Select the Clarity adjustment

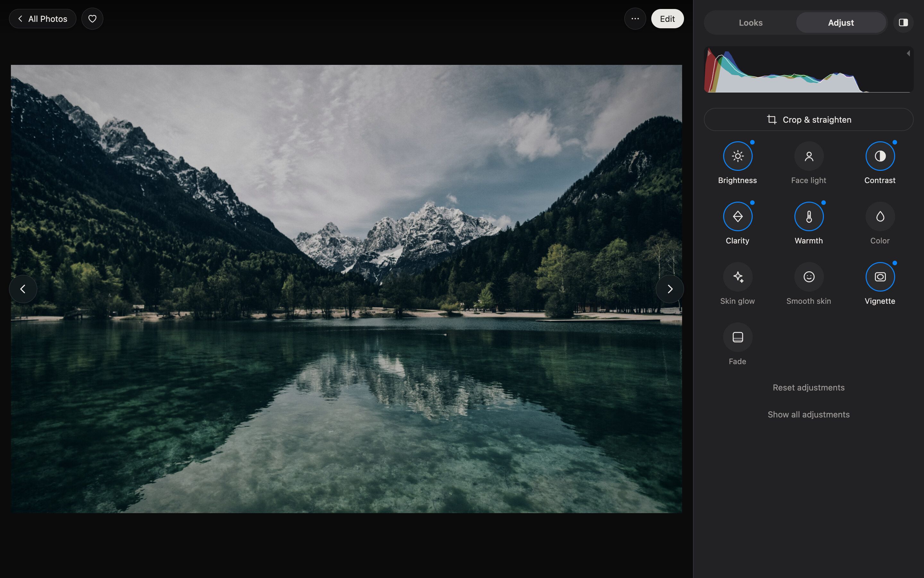click(x=737, y=216)
